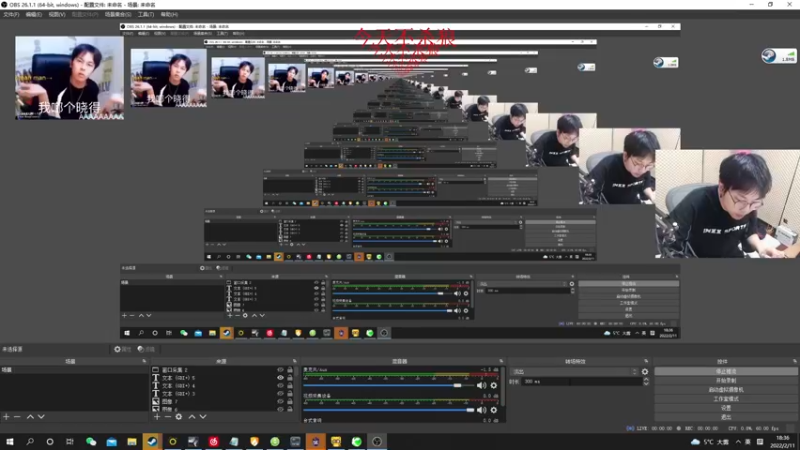This screenshot has width=800, height=450.
Task: Move scene down with arrow icon
Action: point(41,417)
